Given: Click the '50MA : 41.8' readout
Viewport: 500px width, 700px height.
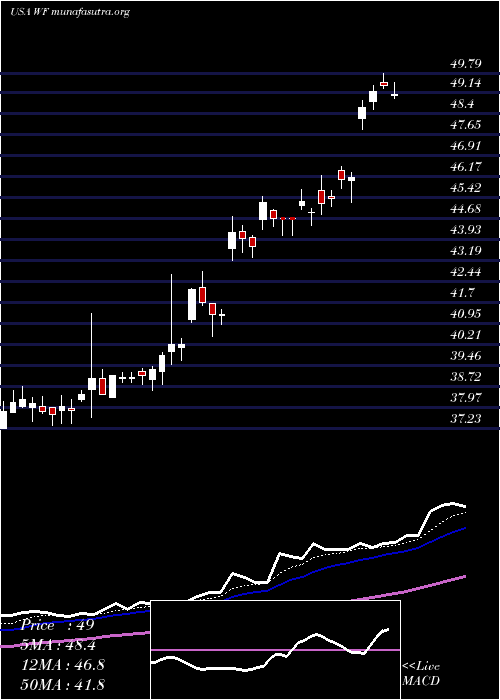Looking at the screenshot, I should [x=62, y=684].
